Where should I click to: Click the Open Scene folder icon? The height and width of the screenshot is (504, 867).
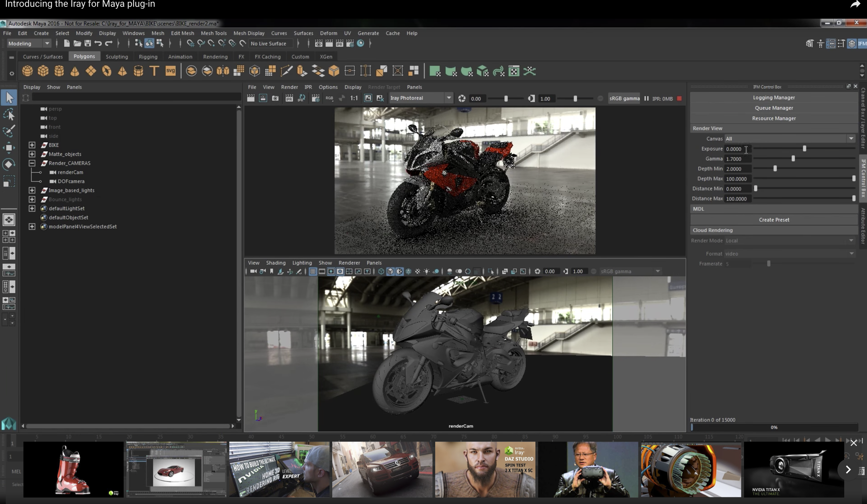(77, 43)
